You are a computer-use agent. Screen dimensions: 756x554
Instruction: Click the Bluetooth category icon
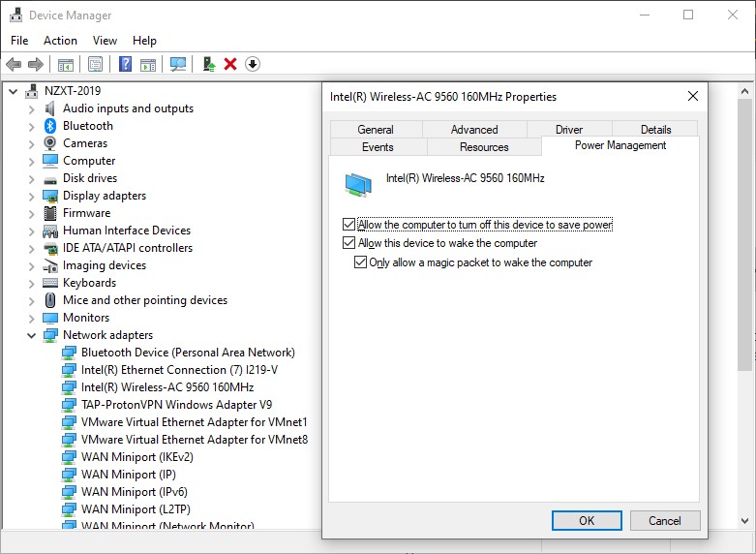point(50,126)
